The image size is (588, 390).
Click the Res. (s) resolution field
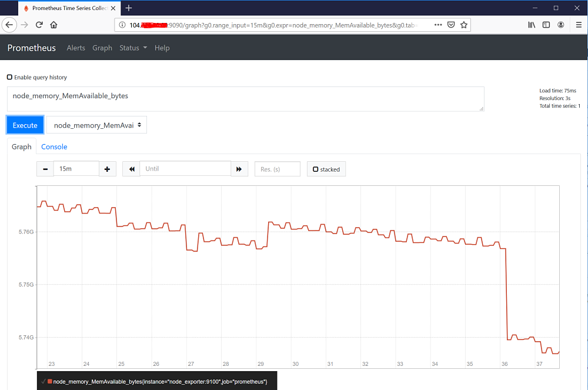coord(278,169)
